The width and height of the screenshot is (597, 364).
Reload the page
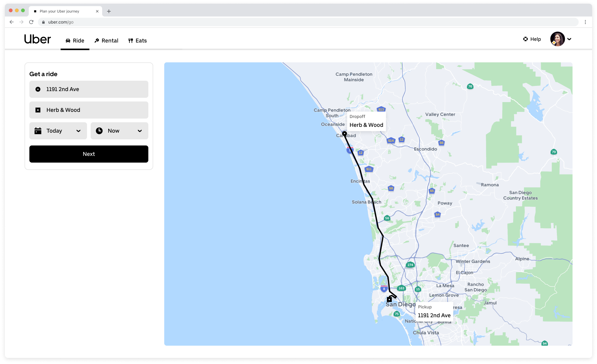click(31, 22)
